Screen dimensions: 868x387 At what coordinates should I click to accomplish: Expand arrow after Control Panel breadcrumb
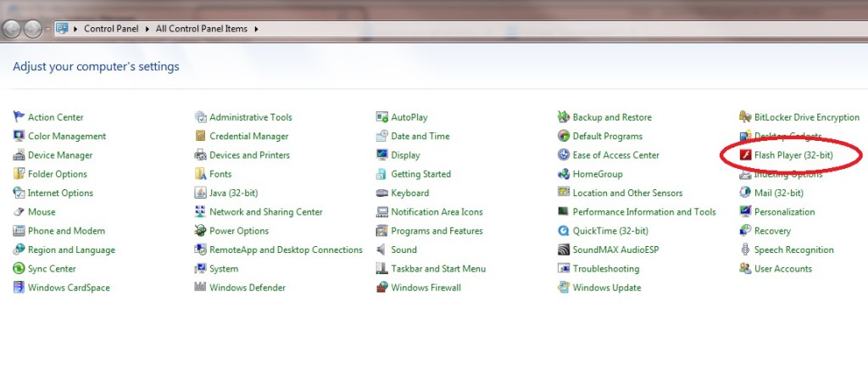click(147, 29)
